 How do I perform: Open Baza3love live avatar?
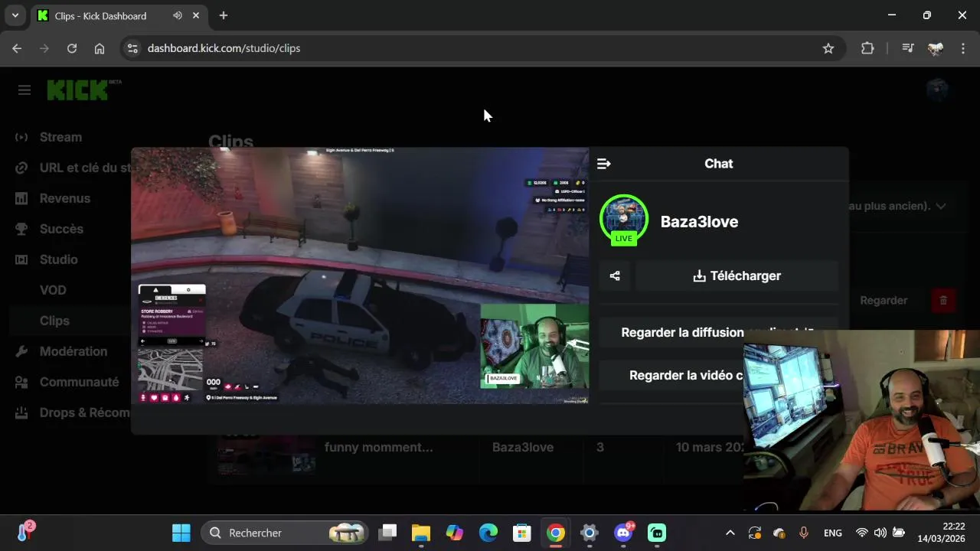click(624, 220)
